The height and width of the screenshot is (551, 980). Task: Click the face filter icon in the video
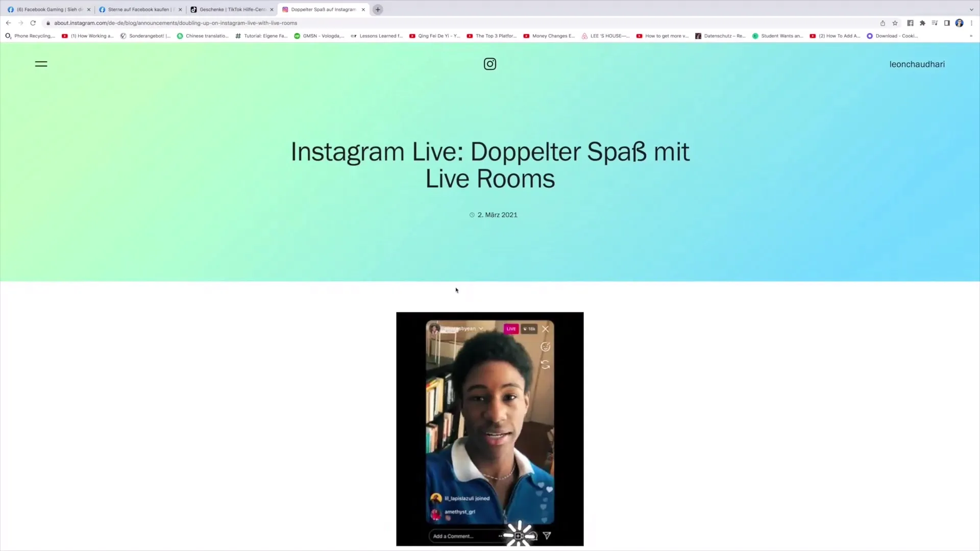pos(546,347)
